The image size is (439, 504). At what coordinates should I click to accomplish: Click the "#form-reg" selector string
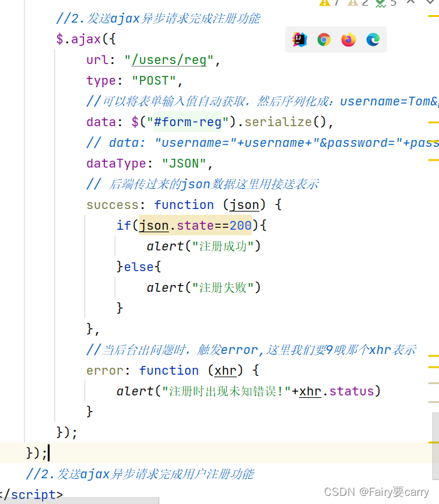click(188, 122)
